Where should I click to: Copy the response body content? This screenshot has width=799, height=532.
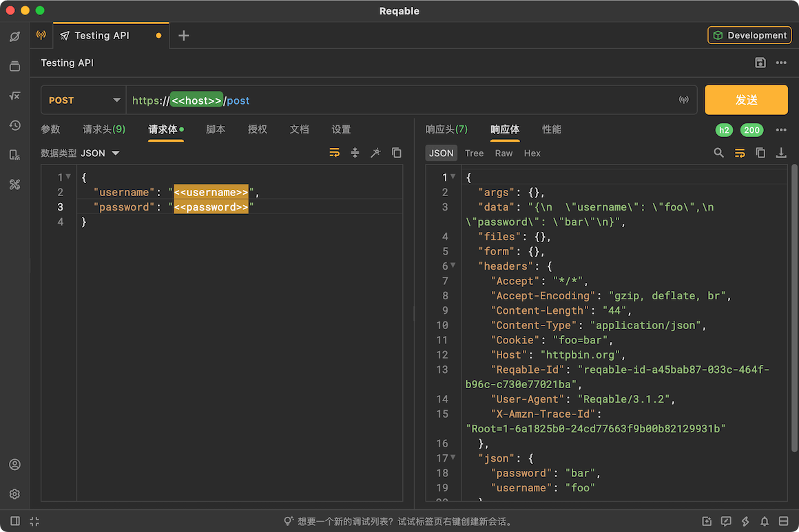pos(760,153)
